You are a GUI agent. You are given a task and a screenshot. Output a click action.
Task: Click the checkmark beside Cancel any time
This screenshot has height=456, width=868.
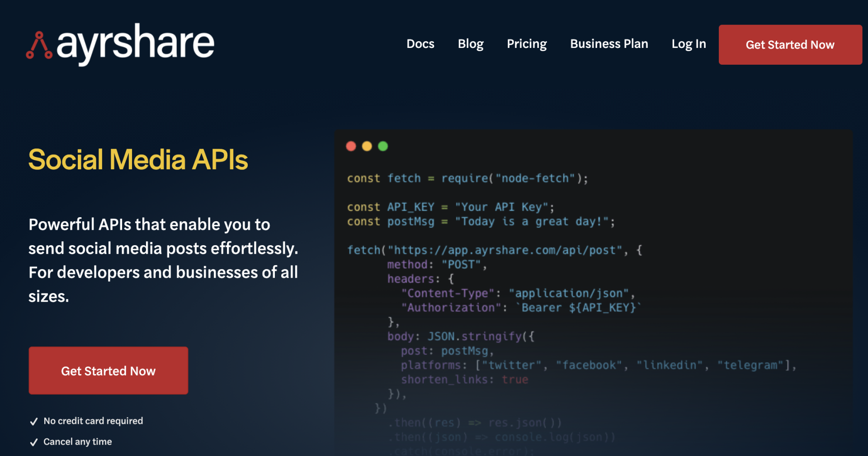pyautogui.click(x=34, y=442)
